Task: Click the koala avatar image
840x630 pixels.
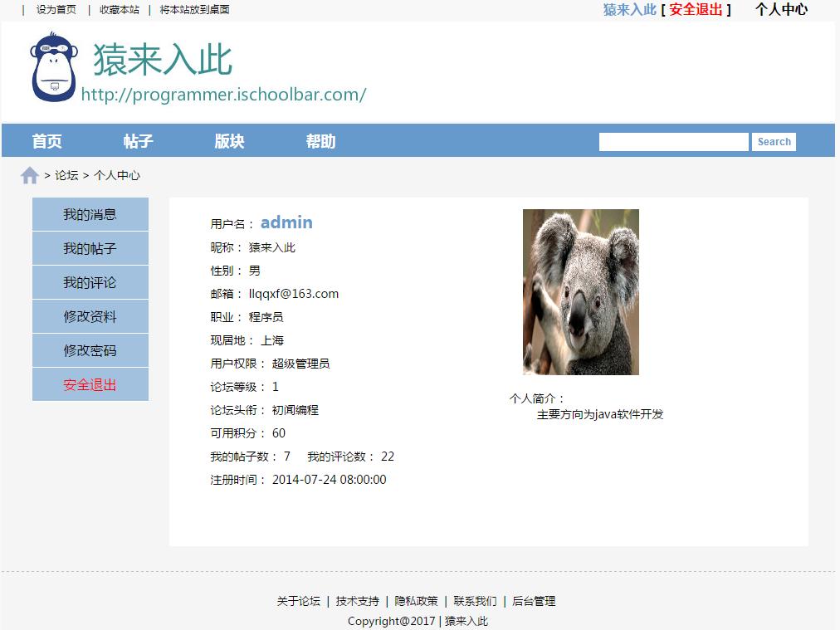Action: (580, 291)
